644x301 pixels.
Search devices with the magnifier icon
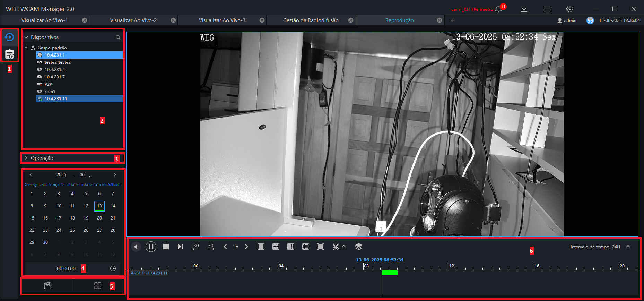pos(118,37)
